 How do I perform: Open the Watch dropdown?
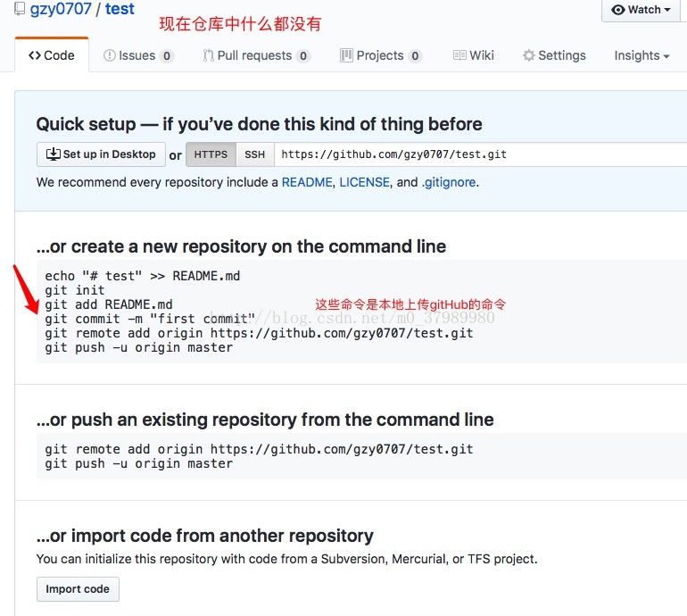[x=641, y=10]
